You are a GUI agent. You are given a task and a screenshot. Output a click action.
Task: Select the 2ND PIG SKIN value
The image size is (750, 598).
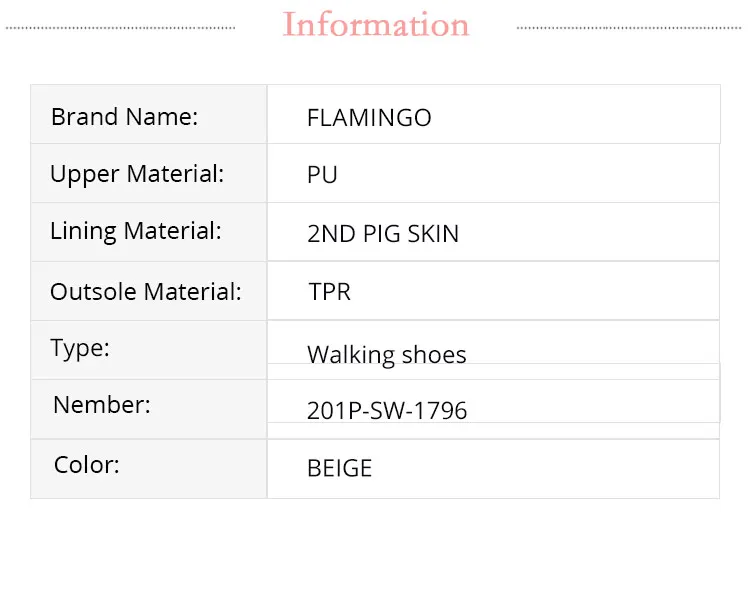383,234
